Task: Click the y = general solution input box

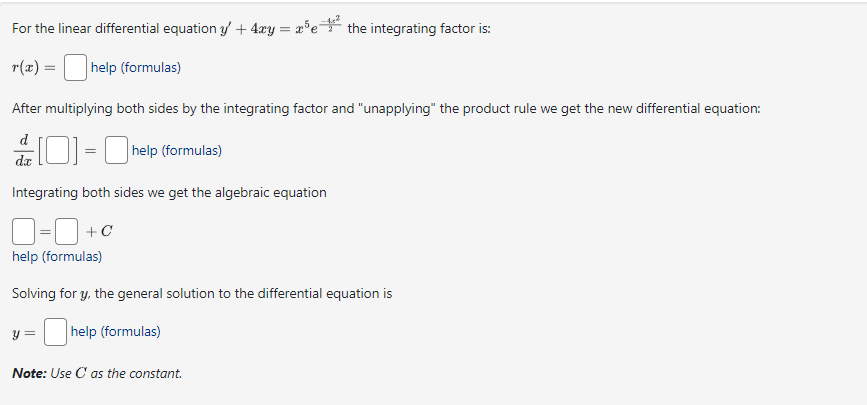Action: tap(56, 331)
